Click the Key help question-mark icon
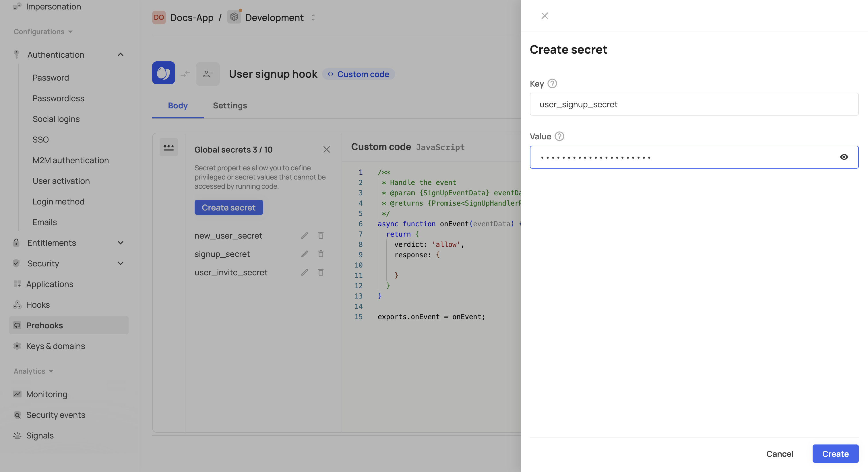This screenshot has width=868, height=472. (552, 83)
